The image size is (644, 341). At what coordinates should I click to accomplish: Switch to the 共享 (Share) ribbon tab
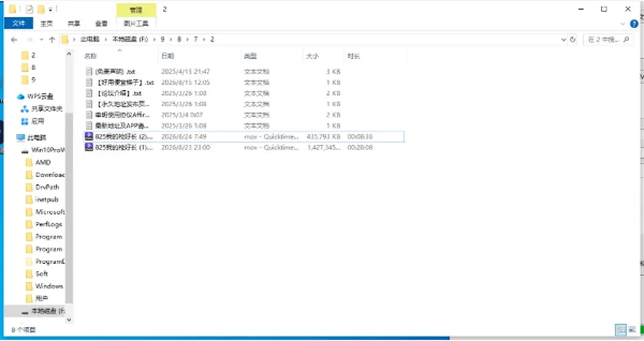point(74,23)
